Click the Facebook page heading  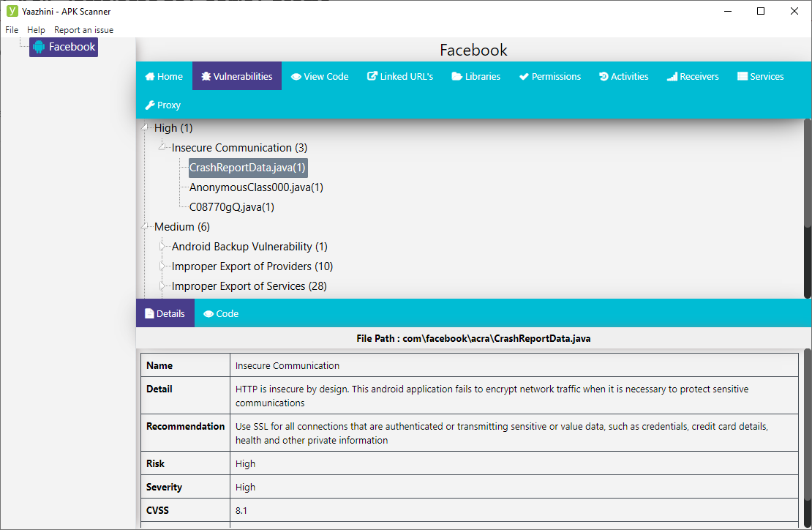tap(473, 51)
